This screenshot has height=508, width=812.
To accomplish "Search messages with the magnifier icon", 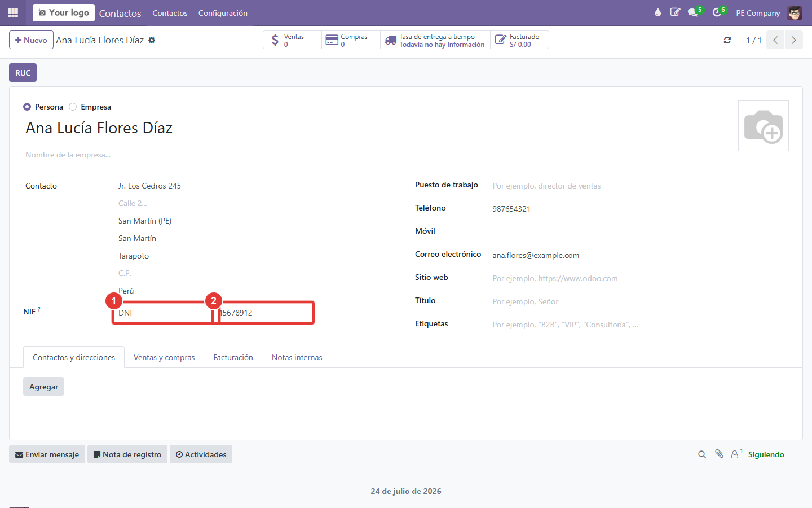I will (702, 454).
